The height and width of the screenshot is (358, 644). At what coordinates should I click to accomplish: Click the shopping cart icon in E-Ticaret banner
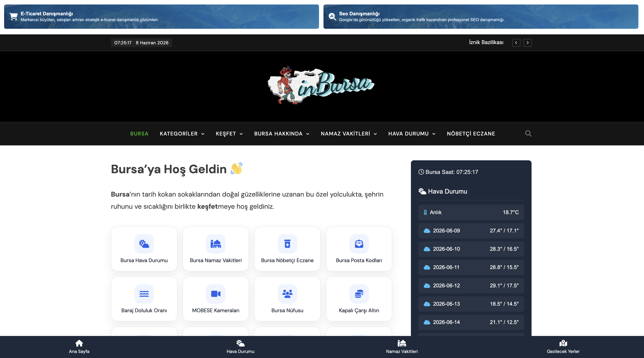pyautogui.click(x=13, y=16)
